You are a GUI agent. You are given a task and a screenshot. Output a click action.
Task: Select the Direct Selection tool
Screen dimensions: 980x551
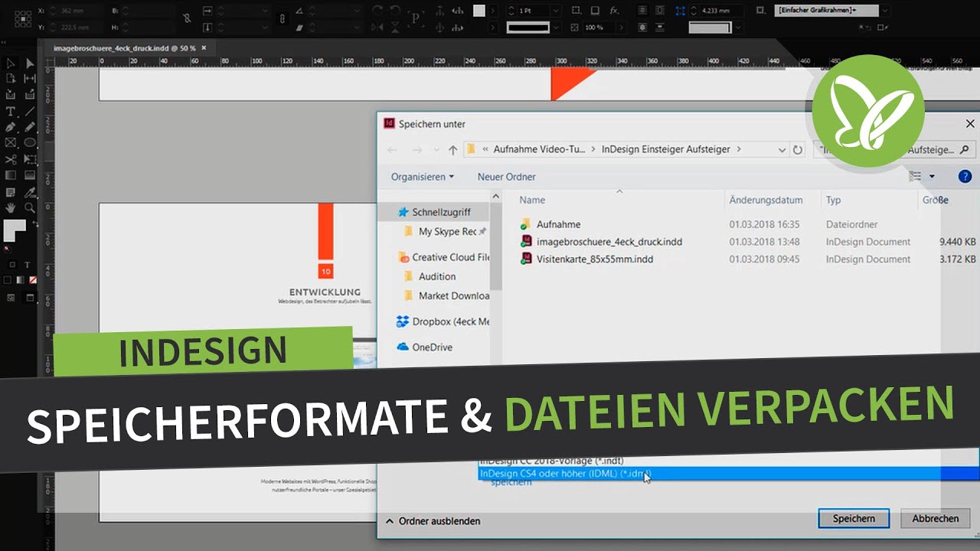pyautogui.click(x=30, y=64)
